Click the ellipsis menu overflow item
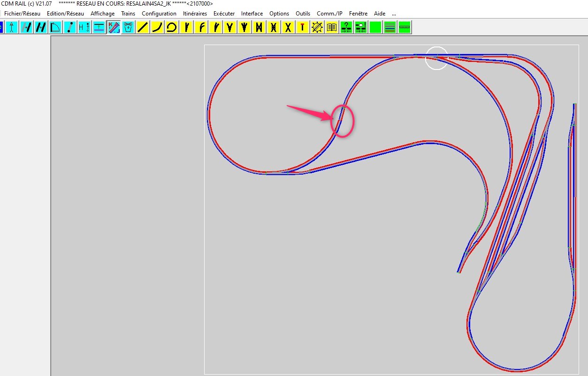Image resolution: width=588 pixels, height=376 pixels. point(394,14)
